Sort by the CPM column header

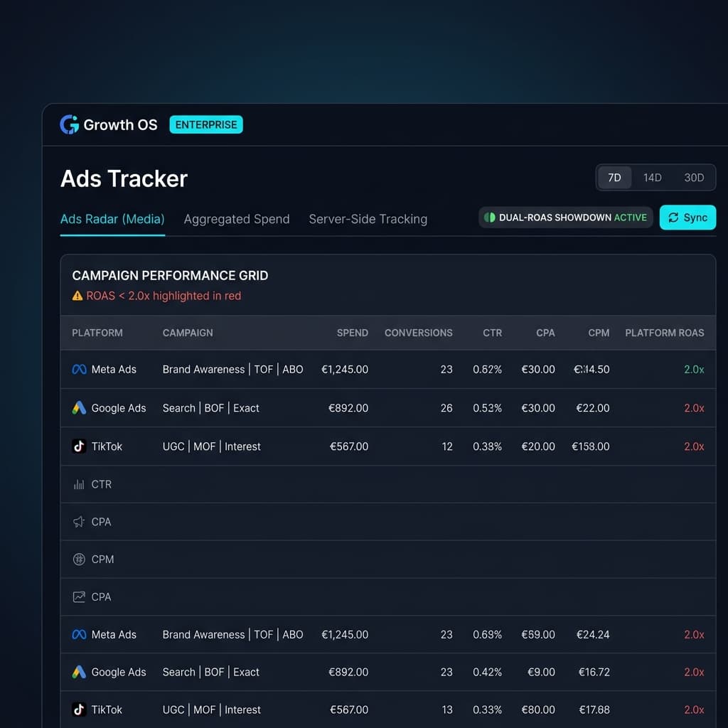599,333
